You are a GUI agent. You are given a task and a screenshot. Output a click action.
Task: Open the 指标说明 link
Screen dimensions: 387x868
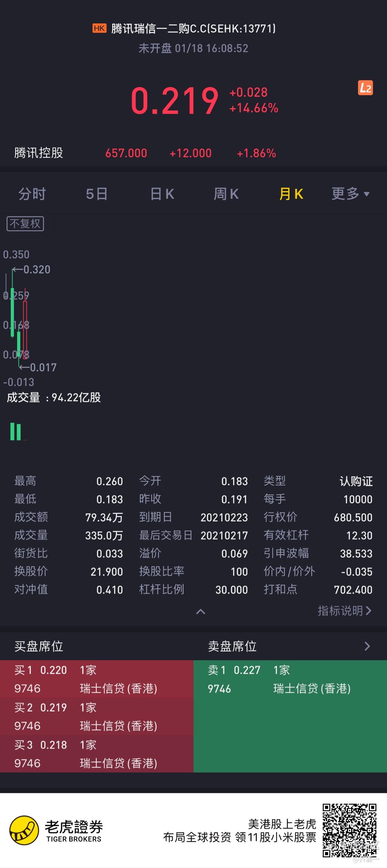pyautogui.click(x=344, y=611)
